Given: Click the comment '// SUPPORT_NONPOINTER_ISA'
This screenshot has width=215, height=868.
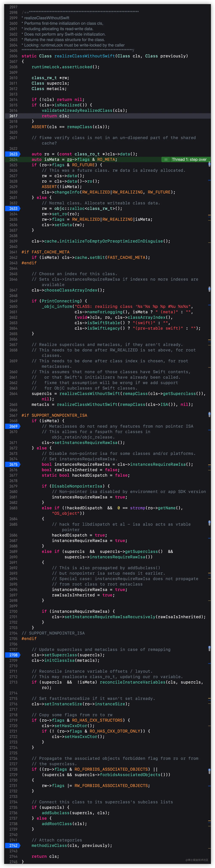Looking at the screenshot, I should pyautogui.click(x=53, y=633).
